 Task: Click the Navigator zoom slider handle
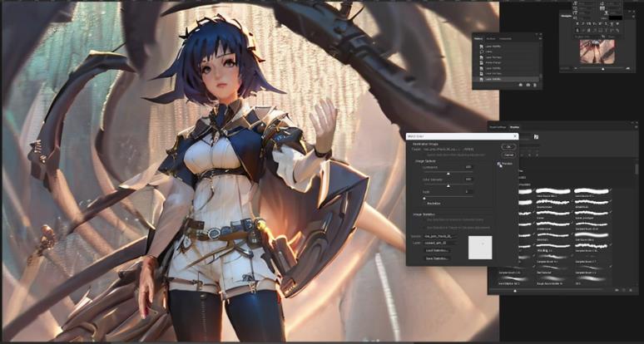point(603,69)
